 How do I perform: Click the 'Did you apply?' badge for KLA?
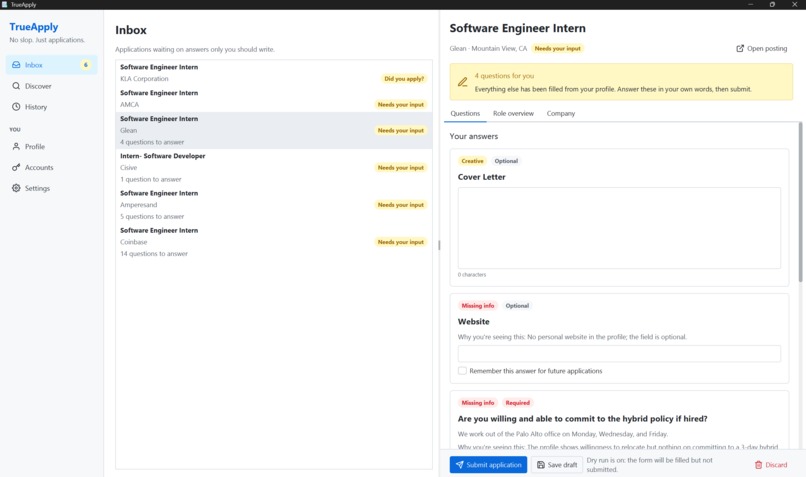click(404, 79)
